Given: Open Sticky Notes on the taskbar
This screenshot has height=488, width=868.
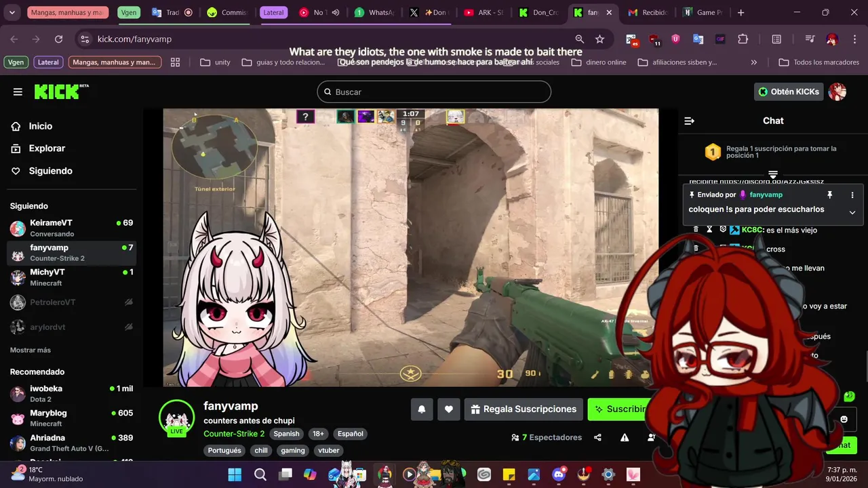Looking at the screenshot, I should click(509, 474).
